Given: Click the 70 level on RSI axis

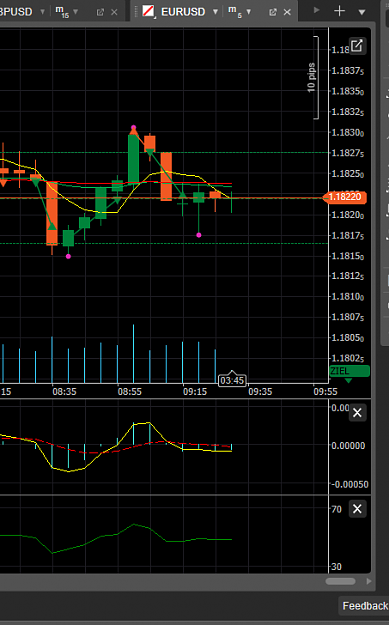Looking at the screenshot, I should click(x=336, y=509).
